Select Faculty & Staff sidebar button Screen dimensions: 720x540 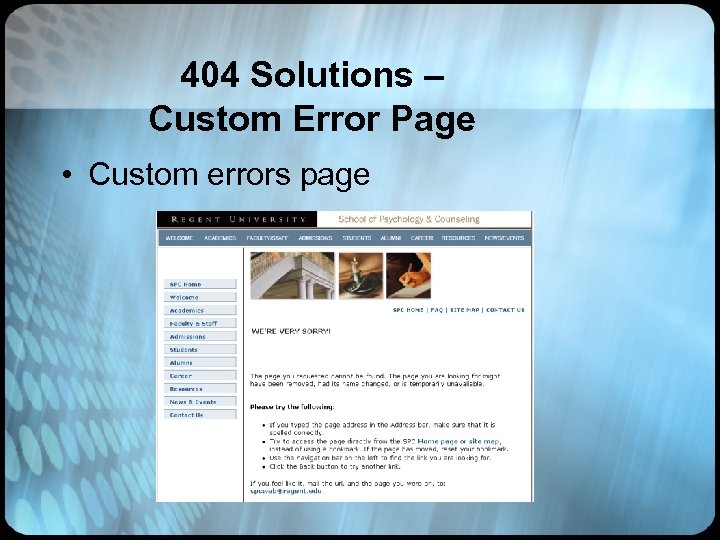point(200,323)
